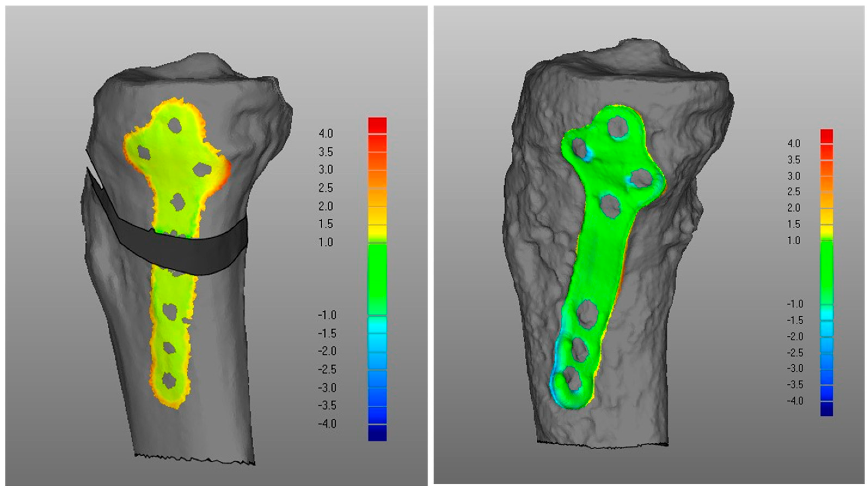Click the dark blue bottom swatch in right legend

pyautogui.click(x=826, y=409)
